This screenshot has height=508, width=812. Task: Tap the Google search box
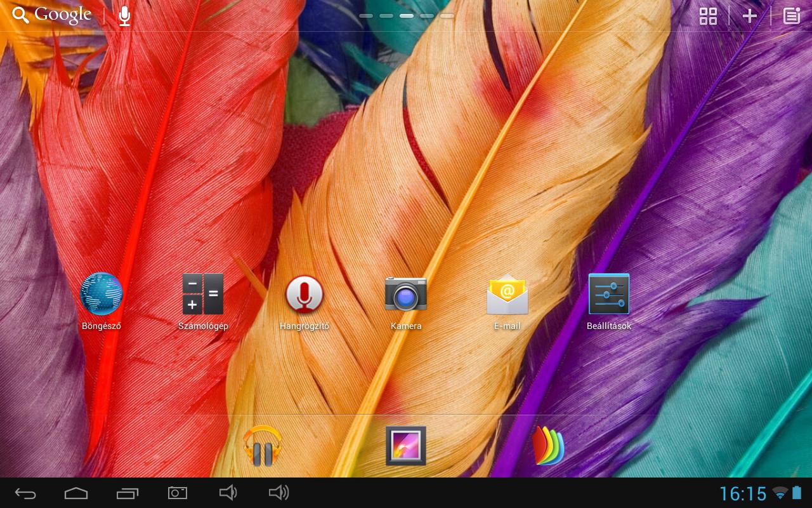pyautogui.click(x=52, y=15)
